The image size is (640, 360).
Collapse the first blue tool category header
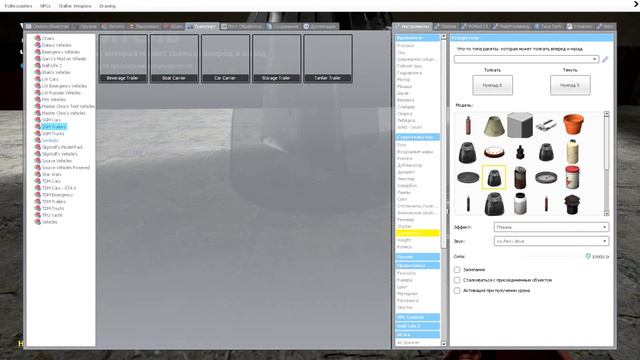[x=418, y=38]
